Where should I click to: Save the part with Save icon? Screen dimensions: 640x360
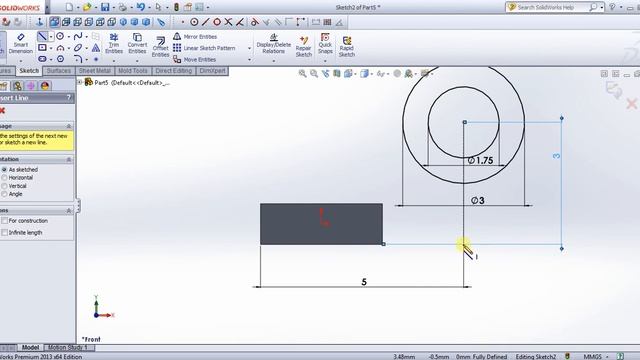(x=105, y=7)
